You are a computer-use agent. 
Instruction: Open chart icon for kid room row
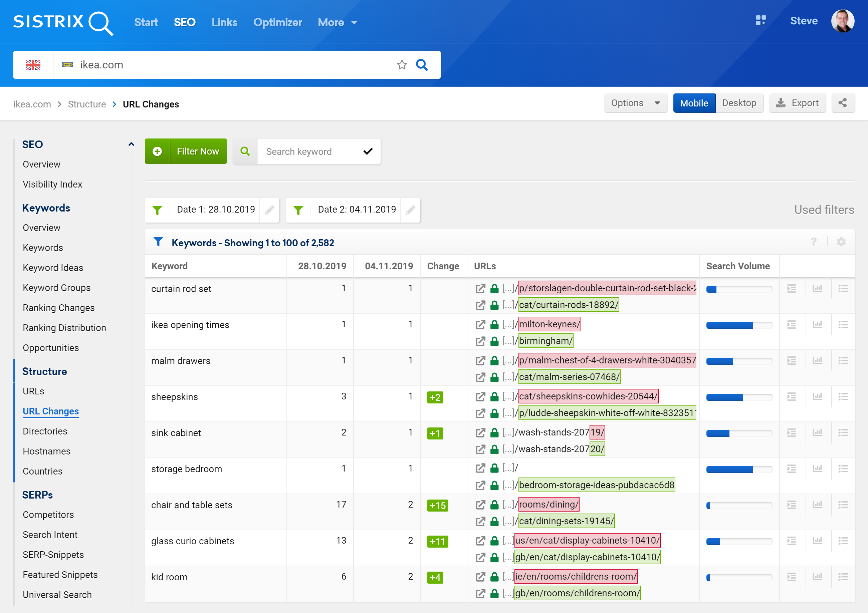(817, 577)
